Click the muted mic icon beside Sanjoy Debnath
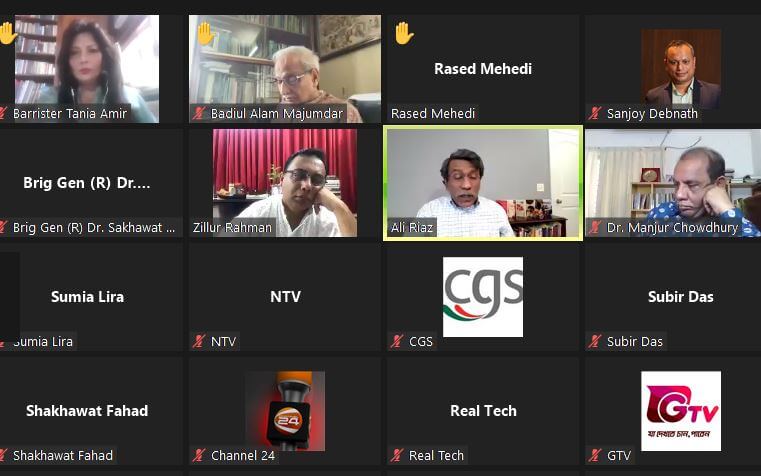761x476 pixels. click(x=595, y=114)
